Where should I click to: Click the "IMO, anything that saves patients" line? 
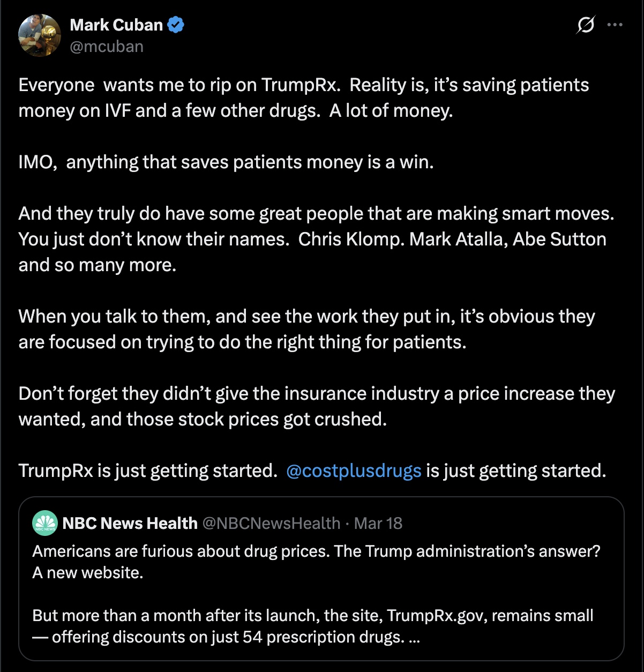(x=226, y=162)
